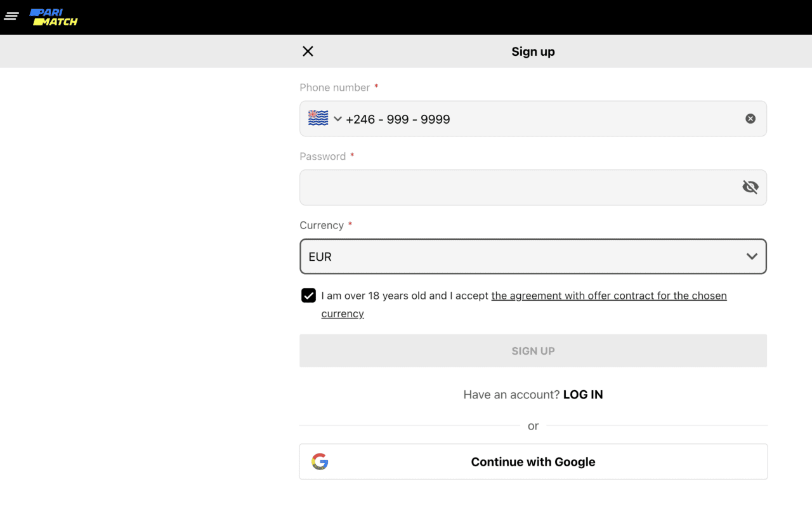This screenshot has width=812, height=505.
Task: Uncheck the over 18 agreement checkbox
Action: [308, 296]
